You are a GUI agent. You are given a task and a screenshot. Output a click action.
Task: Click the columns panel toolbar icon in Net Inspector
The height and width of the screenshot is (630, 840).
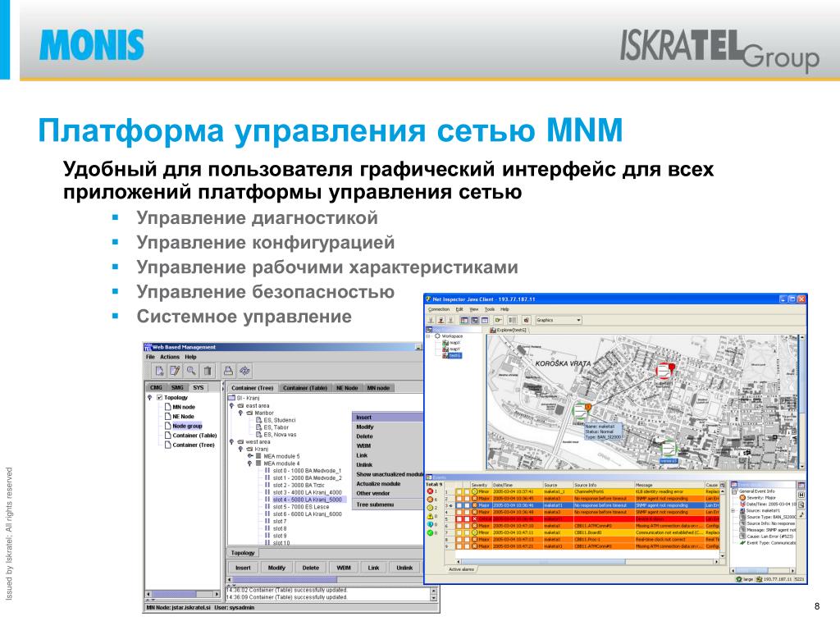(x=513, y=320)
